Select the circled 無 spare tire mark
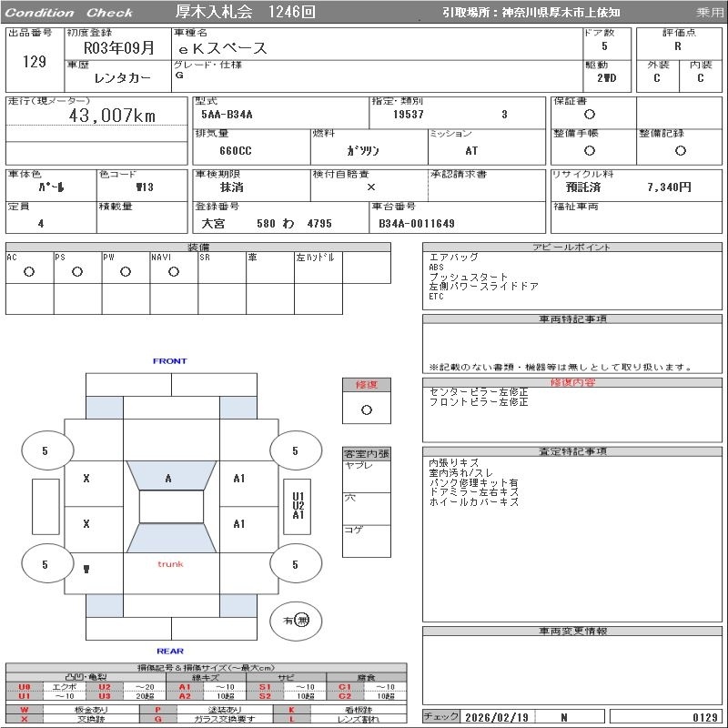 pyautogui.click(x=302, y=621)
